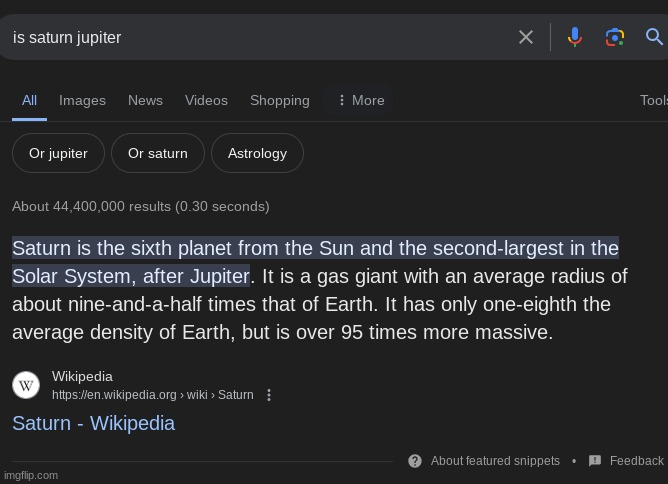Select the All results tab
The height and width of the screenshot is (484, 668).
pyautogui.click(x=29, y=100)
